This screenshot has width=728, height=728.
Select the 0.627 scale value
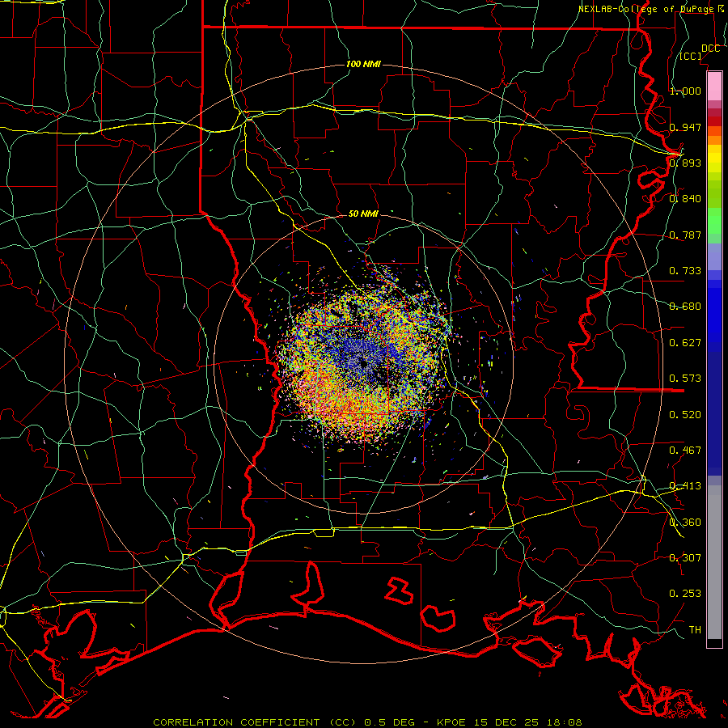click(685, 343)
